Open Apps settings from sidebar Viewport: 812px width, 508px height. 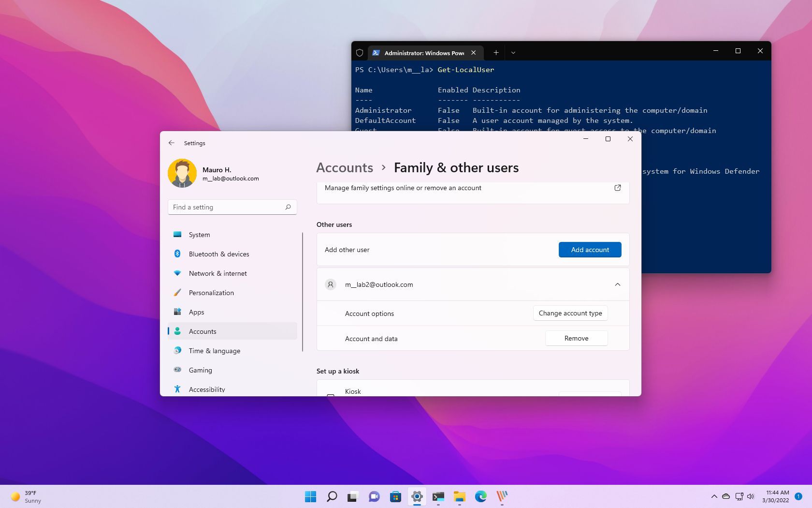point(196,312)
